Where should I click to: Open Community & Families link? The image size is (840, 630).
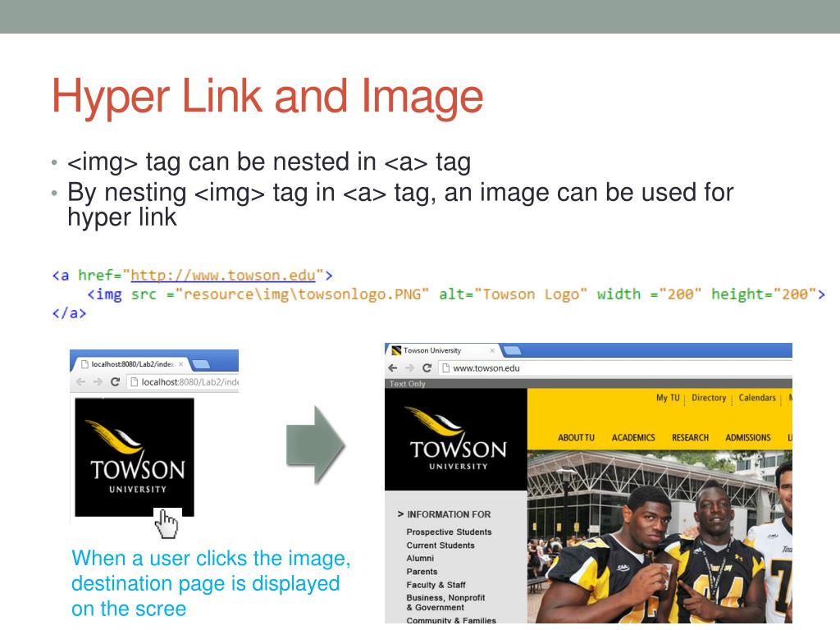click(x=451, y=620)
